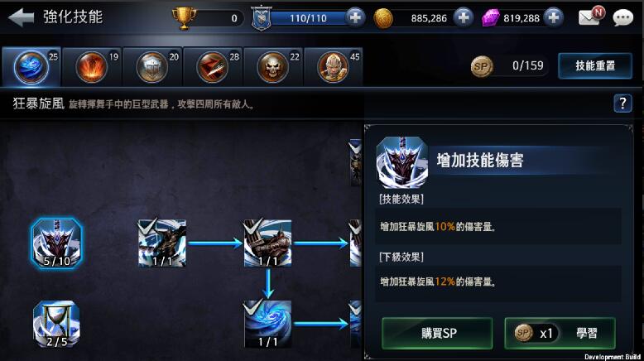Select the hourglass 2/5 skill node
The image size is (644, 361).
click(56, 324)
